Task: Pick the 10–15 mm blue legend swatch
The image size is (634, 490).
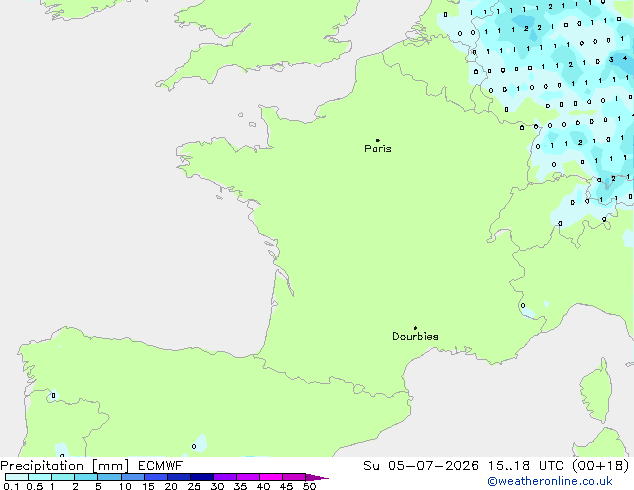Action: (133, 477)
